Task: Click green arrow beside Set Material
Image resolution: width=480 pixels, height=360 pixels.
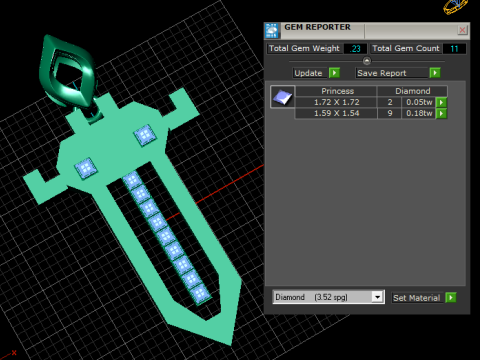Action: click(451, 297)
